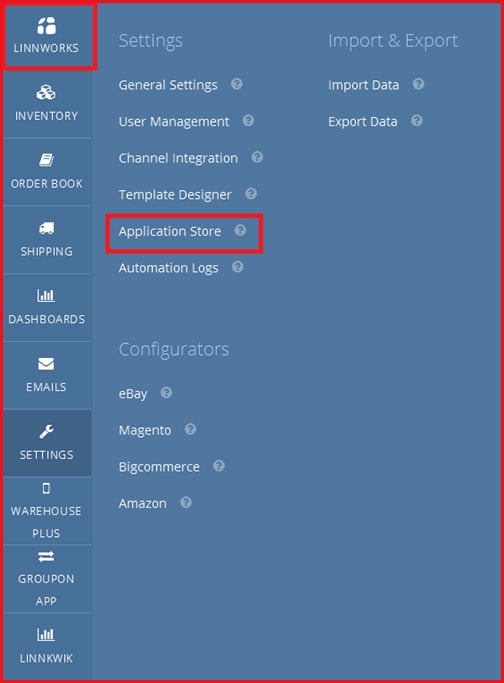This screenshot has height=683, width=504.
Task: Open the Emails envelope icon
Action: [x=46, y=363]
